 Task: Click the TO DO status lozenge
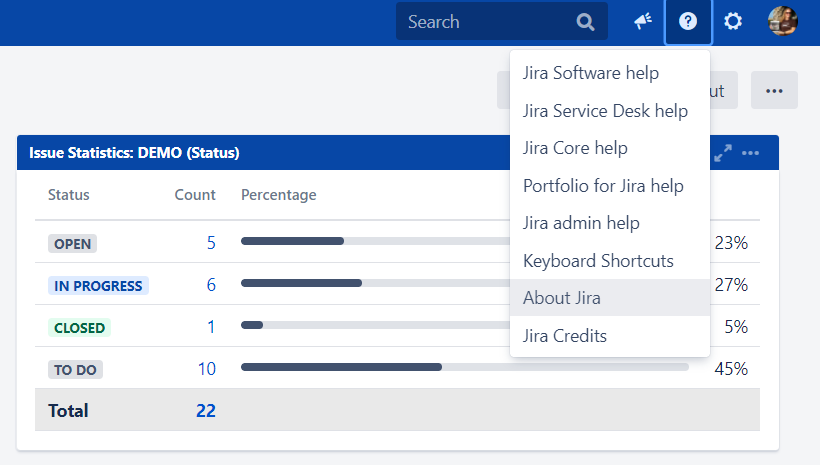click(x=75, y=369)
